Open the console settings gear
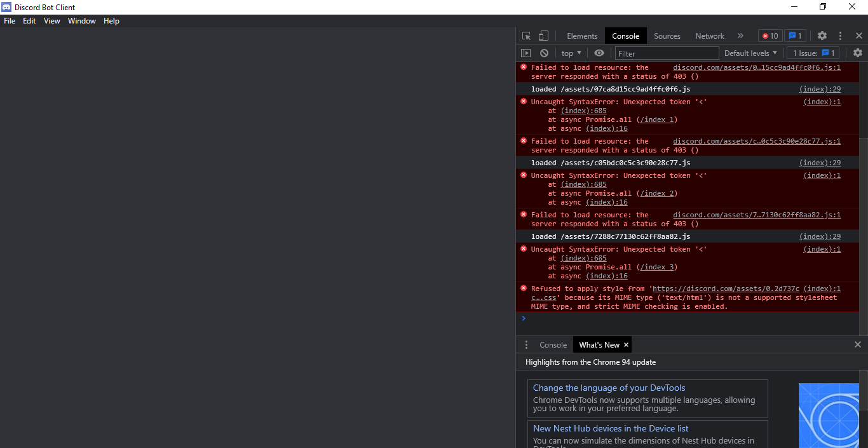This screenshot has height=448, width=868. [857, 53]
